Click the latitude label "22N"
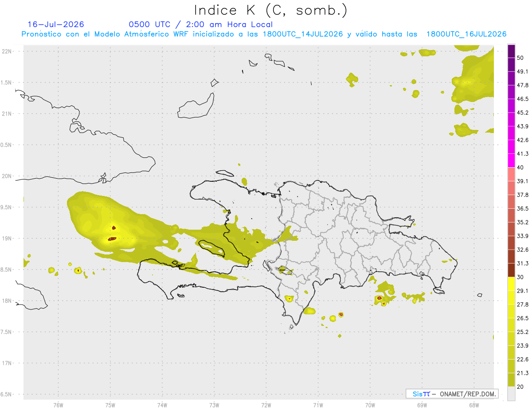 pos(7,51)
